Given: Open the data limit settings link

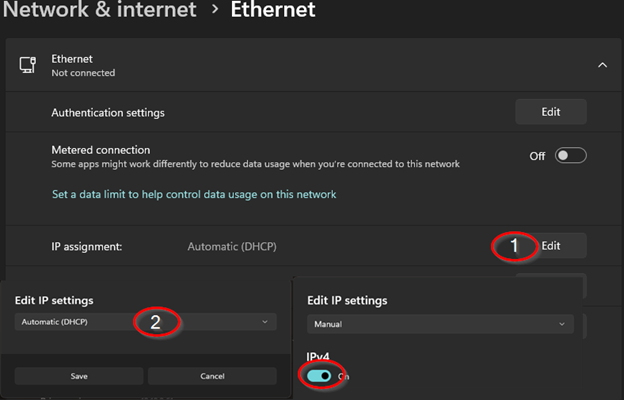Looking at the screenshot, I should [x=194, y=194].
